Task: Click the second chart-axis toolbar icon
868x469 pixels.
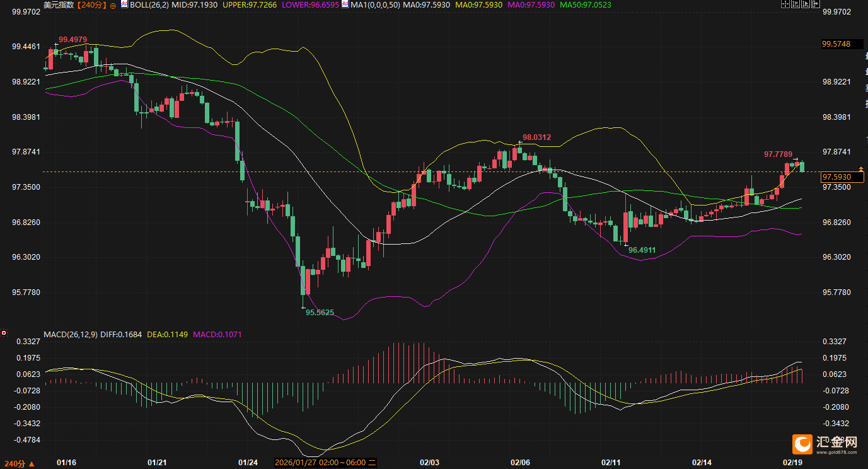Action: pos(796,4)
